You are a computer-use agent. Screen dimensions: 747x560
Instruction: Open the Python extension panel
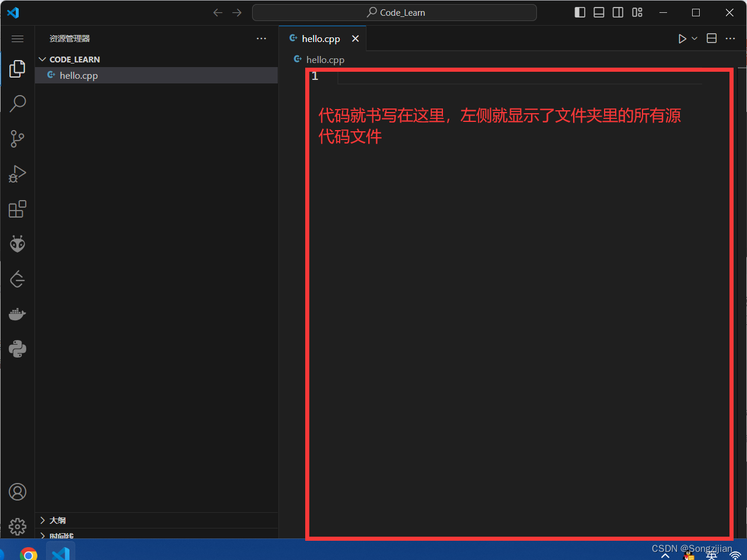click(18, 349)
